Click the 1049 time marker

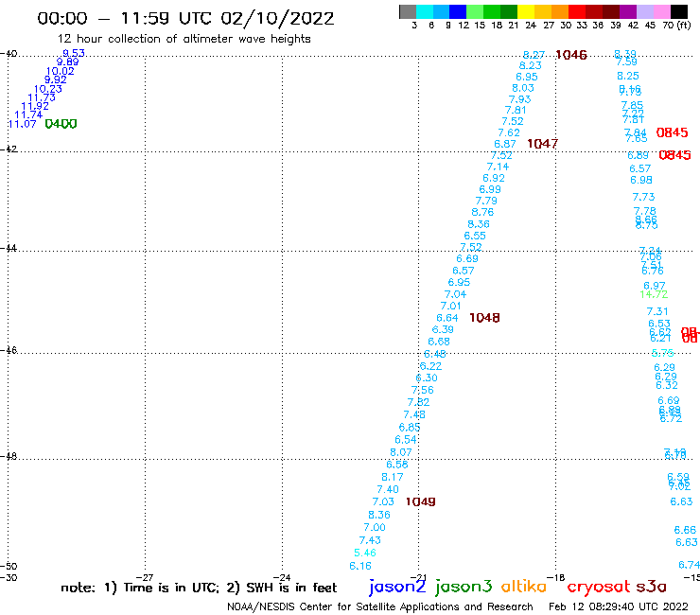(x=421, y=502)
